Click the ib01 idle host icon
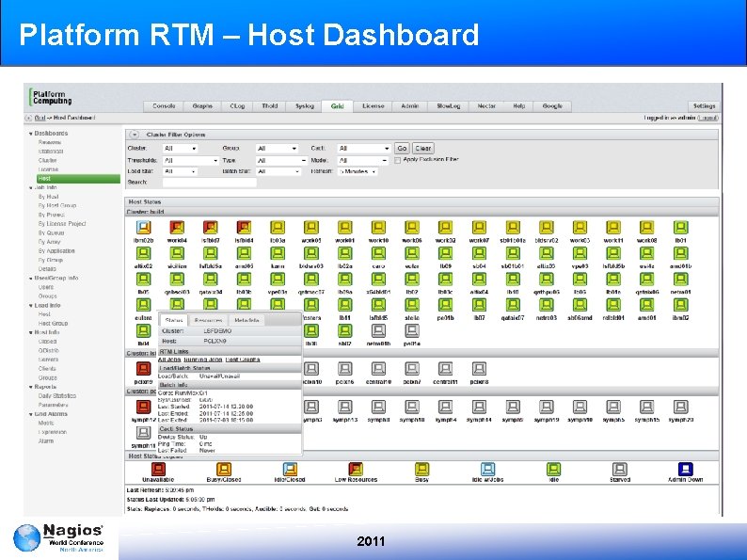 point(681,228)
